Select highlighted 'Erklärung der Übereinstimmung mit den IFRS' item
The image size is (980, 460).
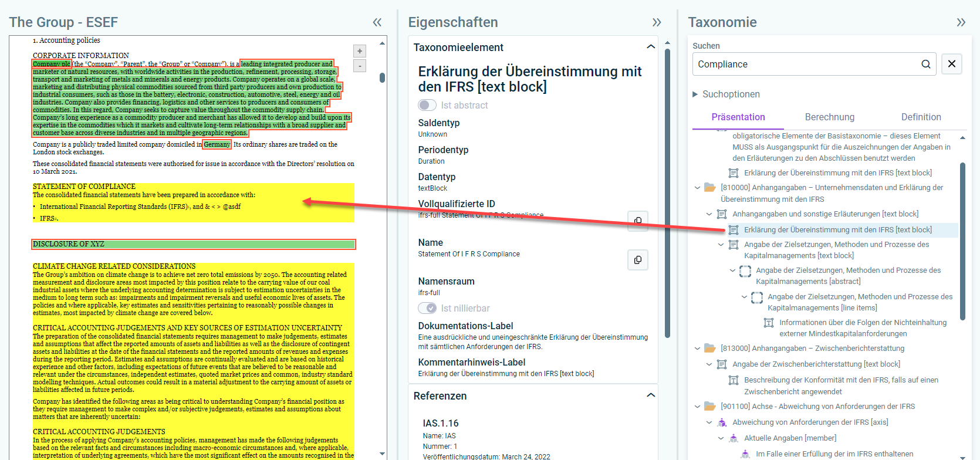click(837, 230)
